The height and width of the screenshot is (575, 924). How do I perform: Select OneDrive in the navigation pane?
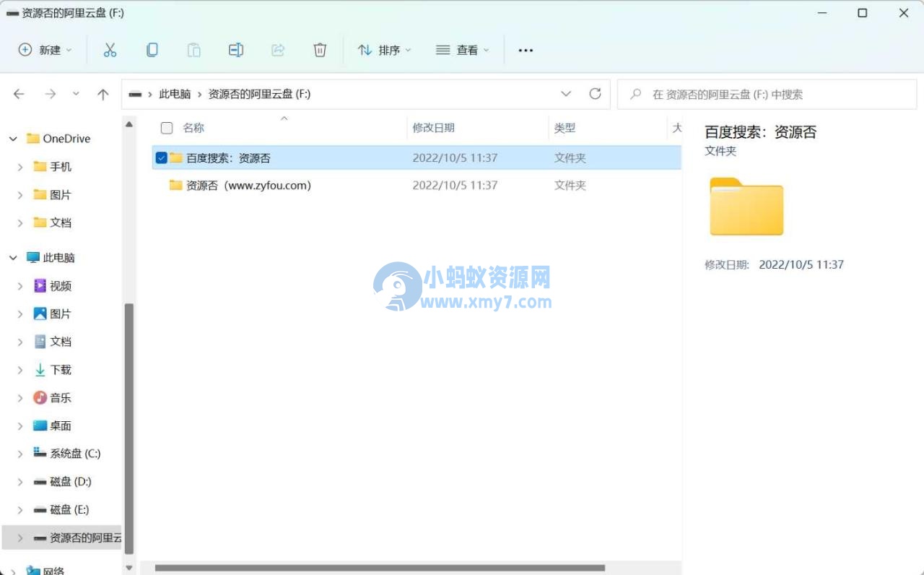[66, 139]
